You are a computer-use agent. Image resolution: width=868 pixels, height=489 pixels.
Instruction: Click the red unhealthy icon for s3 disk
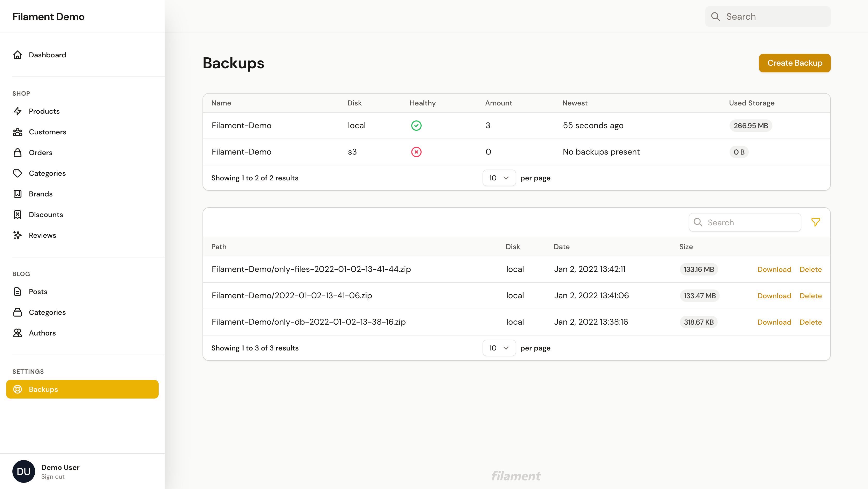coord(416,152)
